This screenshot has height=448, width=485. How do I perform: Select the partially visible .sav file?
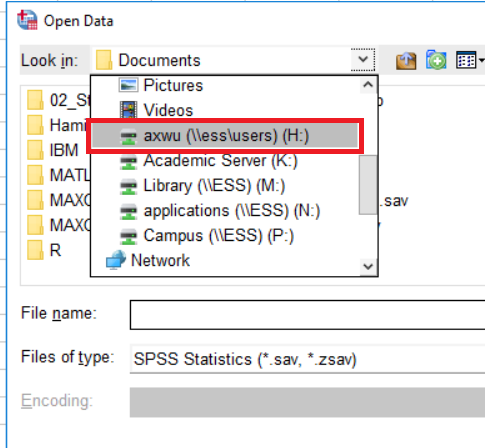(x=394, y=201)
